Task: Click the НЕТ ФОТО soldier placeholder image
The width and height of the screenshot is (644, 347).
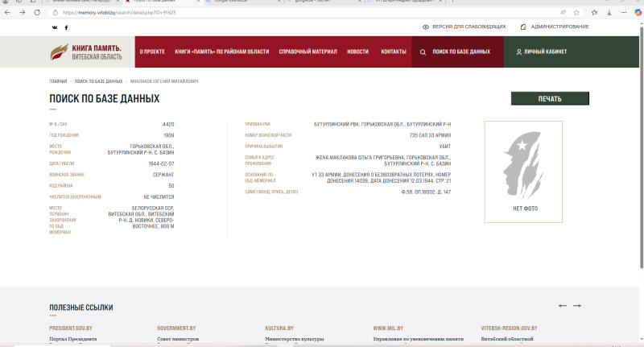Action: point(523,171)
